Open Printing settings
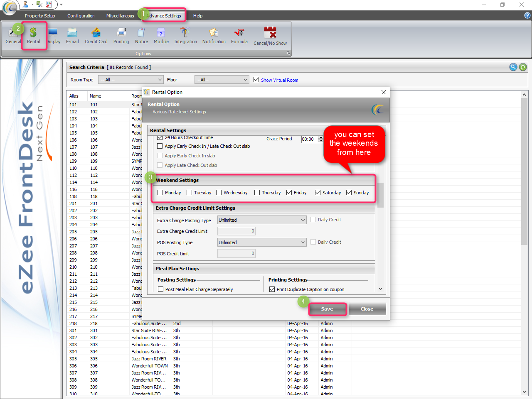The height and width of the screenshot is (399, 532). click(121, 36)
